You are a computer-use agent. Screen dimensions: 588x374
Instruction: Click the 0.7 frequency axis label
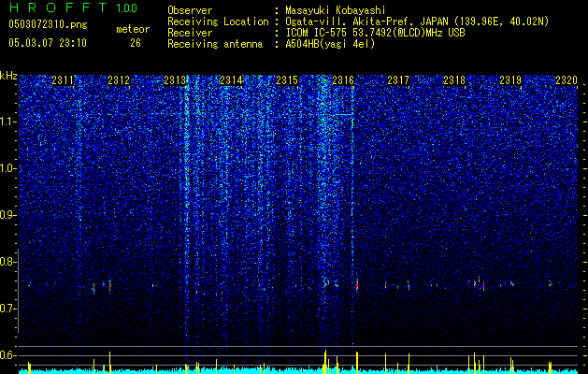pos(7,309)
